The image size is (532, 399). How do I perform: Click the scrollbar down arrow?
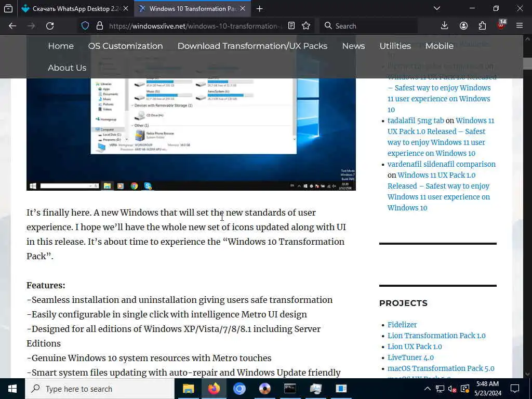tap(527, 374)
